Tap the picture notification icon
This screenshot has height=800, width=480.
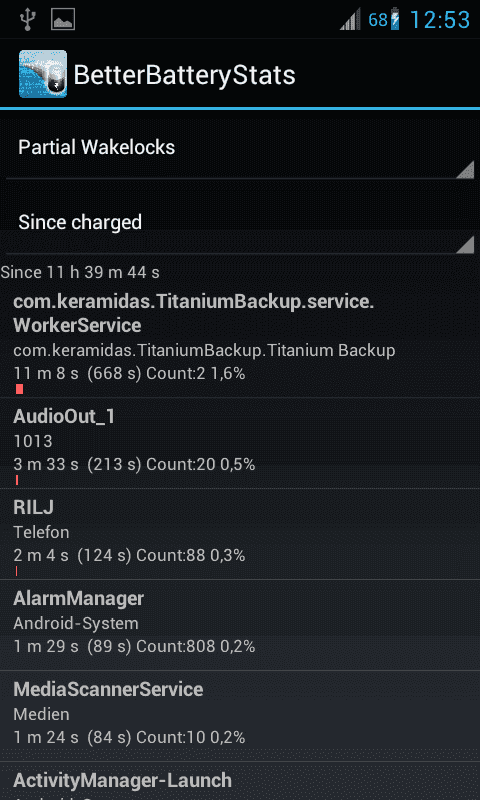click(63, 19)
